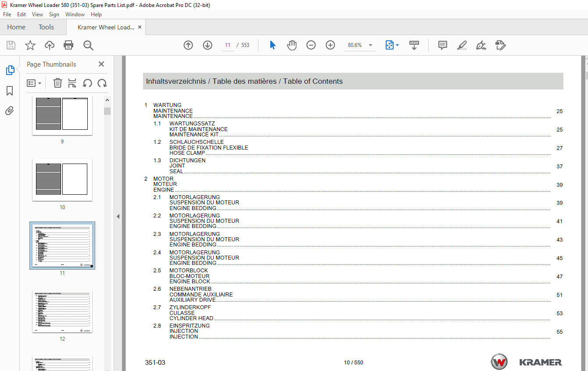Select page 9 thumbnail
Viewport: 588px width, 371px height.
pos(62,116)
